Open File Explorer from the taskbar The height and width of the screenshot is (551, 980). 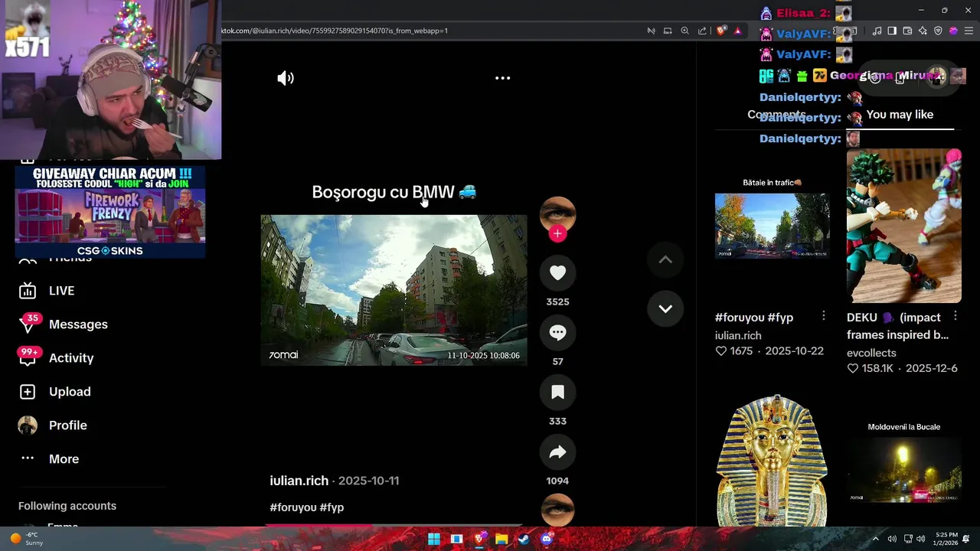tap(501, 539)
